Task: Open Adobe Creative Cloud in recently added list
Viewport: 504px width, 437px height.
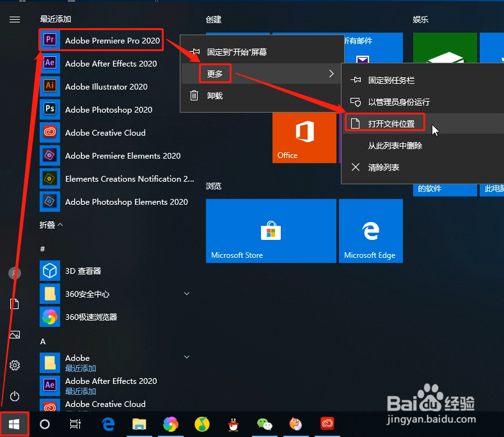Action: [x=111, y=132]
